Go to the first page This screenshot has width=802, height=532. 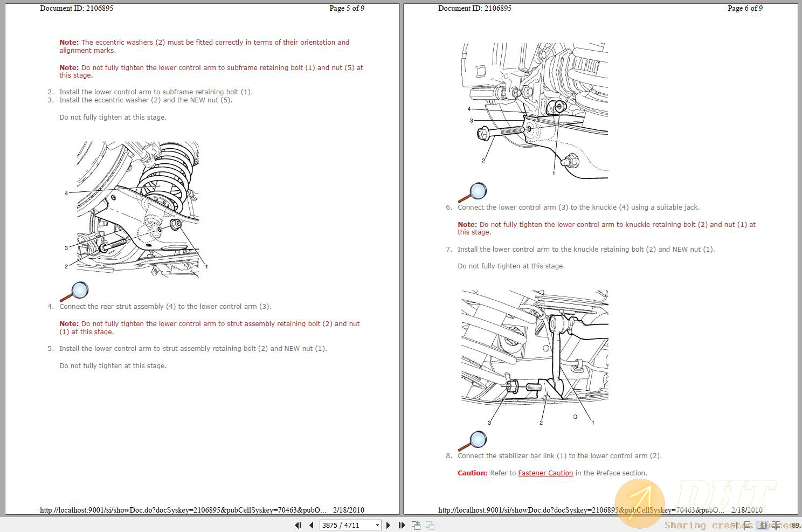click(298, 525)
